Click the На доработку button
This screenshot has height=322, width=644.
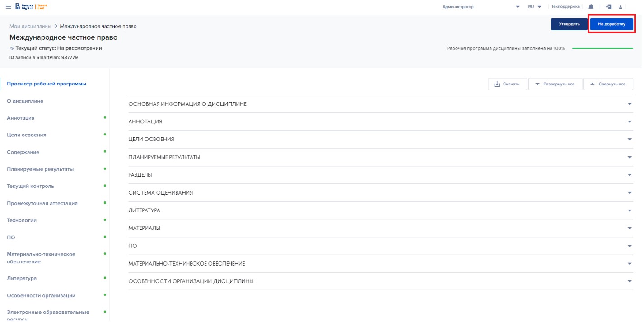point(611,24)
